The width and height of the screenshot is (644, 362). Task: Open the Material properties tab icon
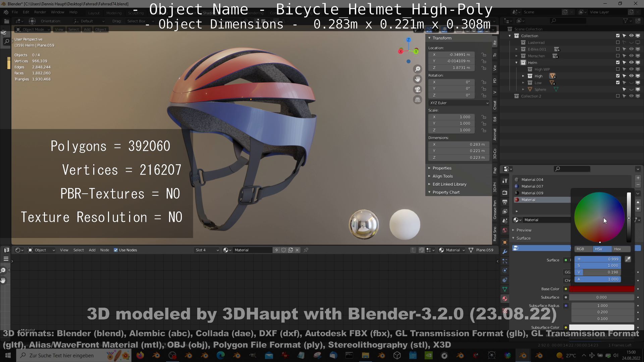click(505, 299)
